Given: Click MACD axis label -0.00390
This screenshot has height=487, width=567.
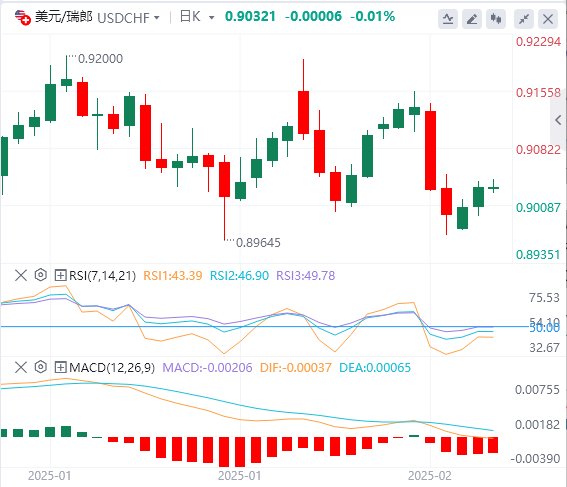Looking at the screenshot, I should (x=535, y=459).
